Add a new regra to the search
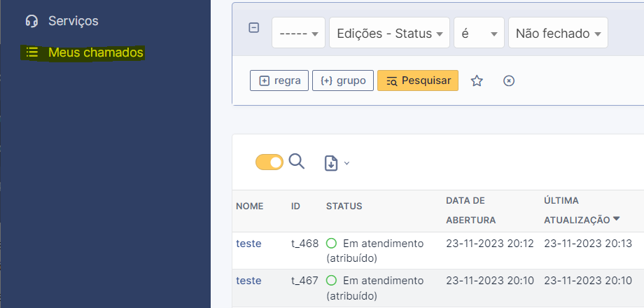The height and width of the screenshot is (308, 644). 279,80
